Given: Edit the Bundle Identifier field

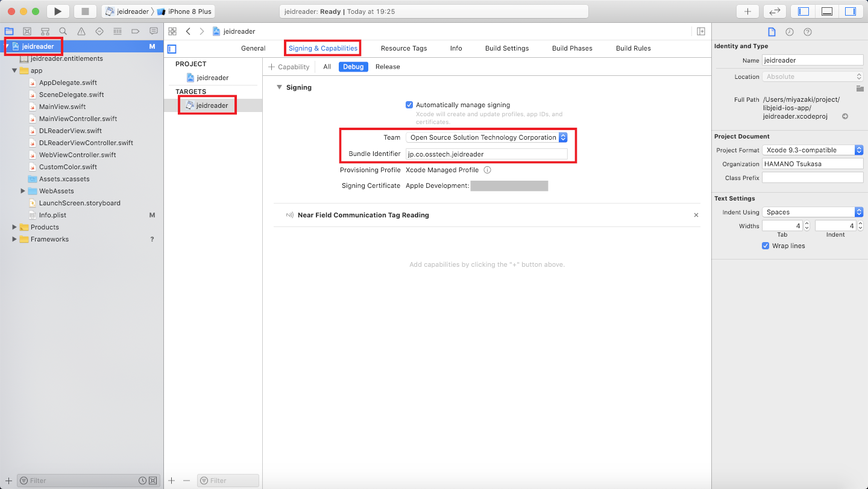Looking at the screenshot, I should point(486,154).
